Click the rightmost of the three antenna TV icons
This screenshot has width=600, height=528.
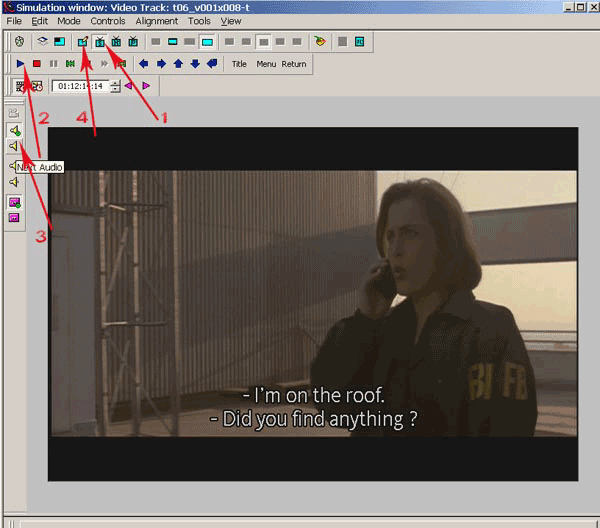click(x=133, y=41)
